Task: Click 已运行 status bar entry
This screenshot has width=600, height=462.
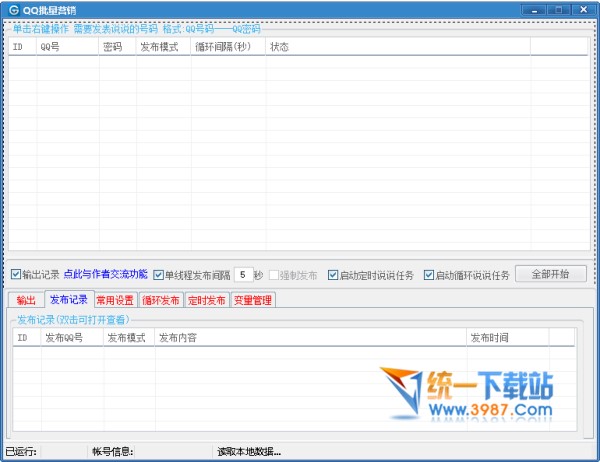Action: click(21, 452)
